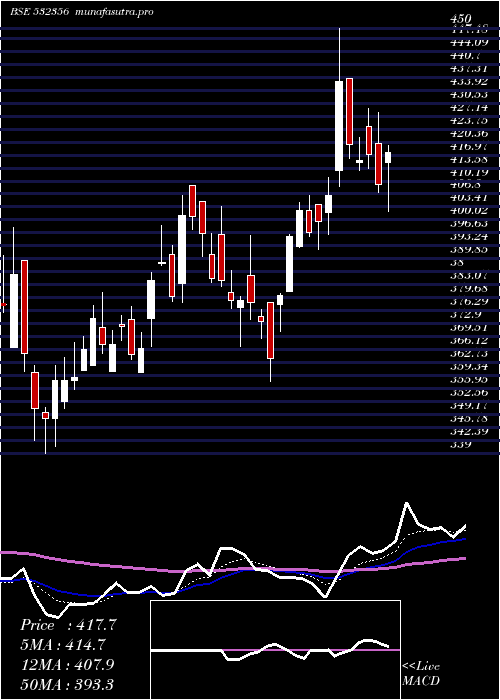Click the 369.51 price label

[470, 327]
